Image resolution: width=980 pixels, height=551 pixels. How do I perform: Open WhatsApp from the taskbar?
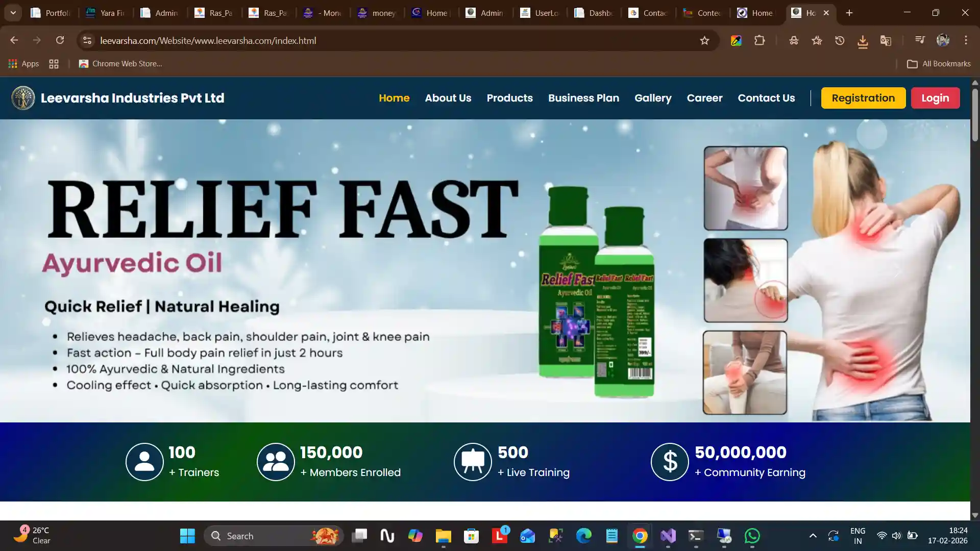752,536
